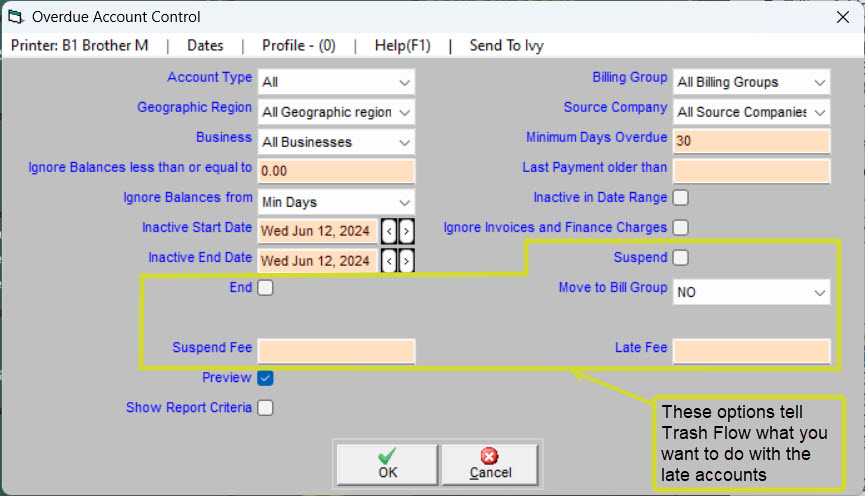
Task: Click the Minimum Days Overdue field
Action: coord(751,142)
